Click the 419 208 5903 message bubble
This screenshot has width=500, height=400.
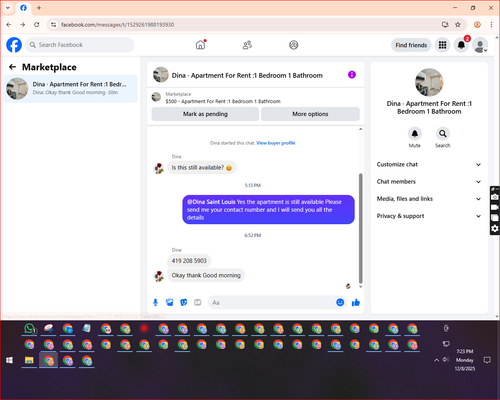(x=189, y=261)
